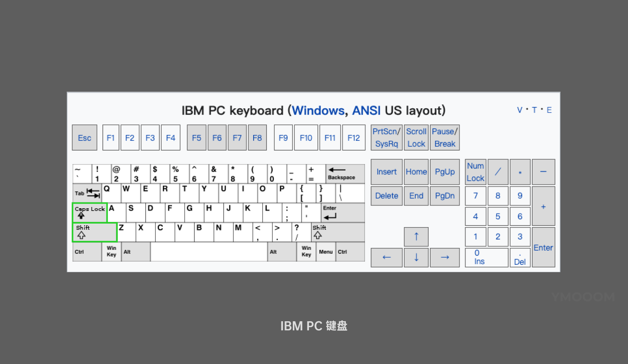Click the numpad minus key
Viewport: 628px width, 364px height.
tap(544, 172)
